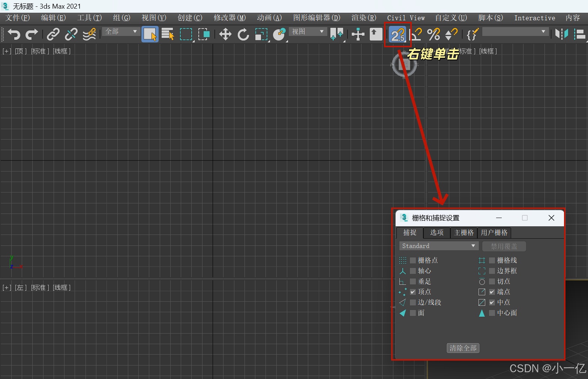Uncheck the 顶点 snap checkbox
588x379 pixels.
[413, 292]
